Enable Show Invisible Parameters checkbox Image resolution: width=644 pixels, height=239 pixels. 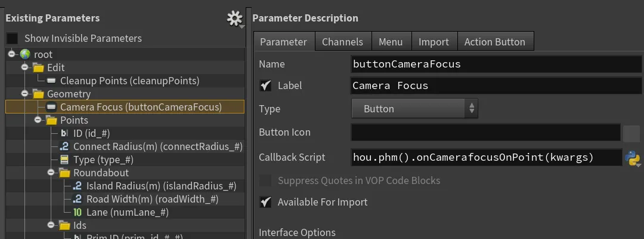tap(13, 38)
